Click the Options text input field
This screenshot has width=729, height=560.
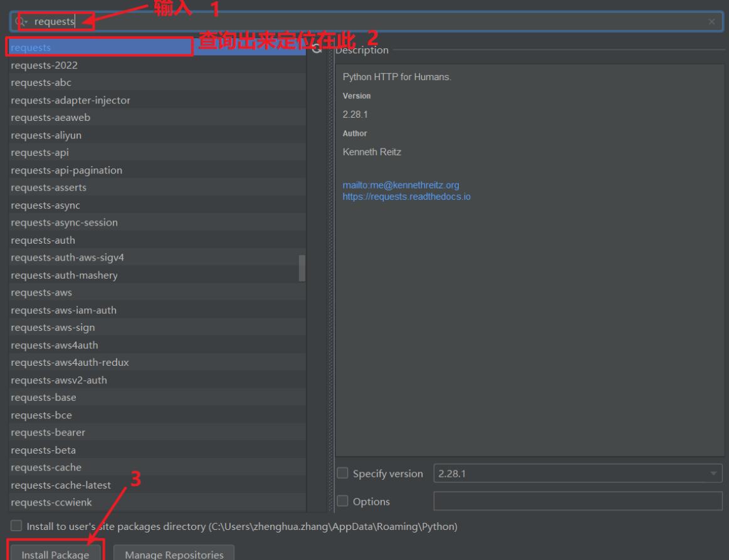(x=577, y=501)
